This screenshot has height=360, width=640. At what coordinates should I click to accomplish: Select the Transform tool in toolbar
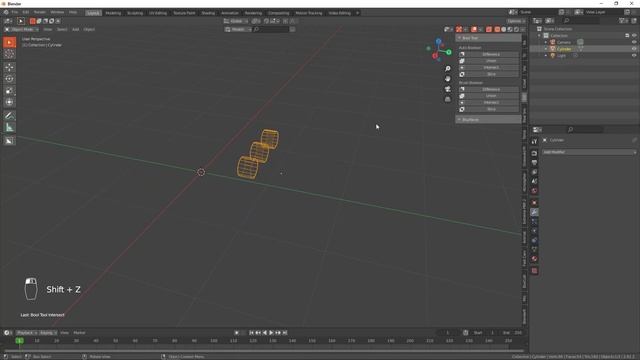(9, 102)
